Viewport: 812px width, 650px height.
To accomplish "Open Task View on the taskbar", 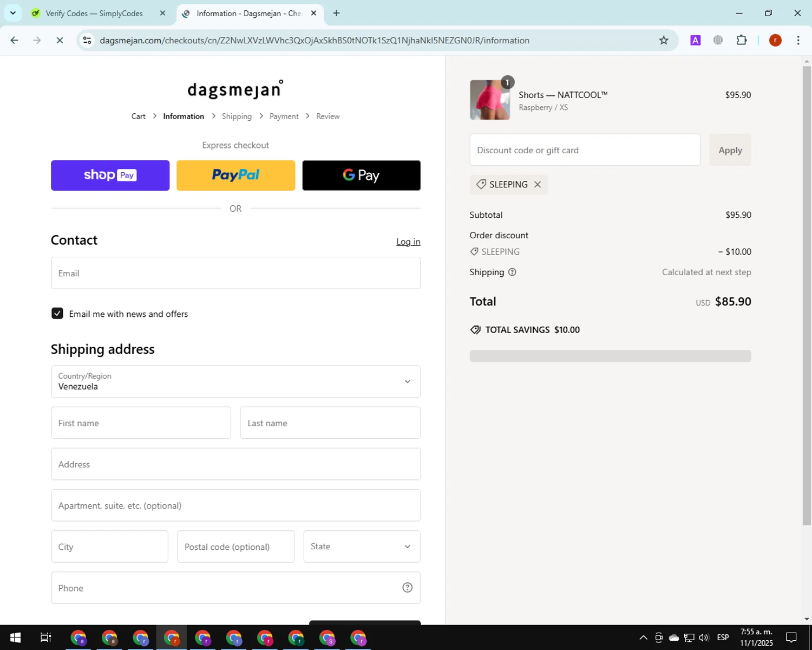I will click(x=46, y=638).
